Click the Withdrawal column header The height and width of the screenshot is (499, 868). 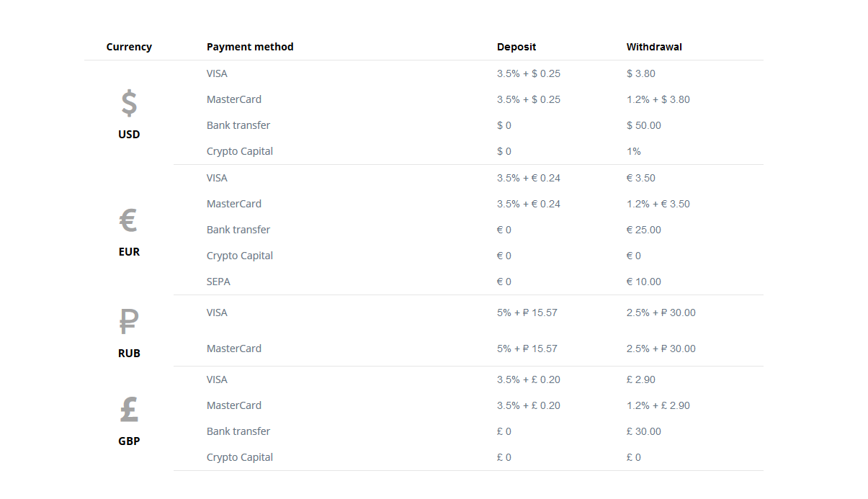click(x=654, y=47)
